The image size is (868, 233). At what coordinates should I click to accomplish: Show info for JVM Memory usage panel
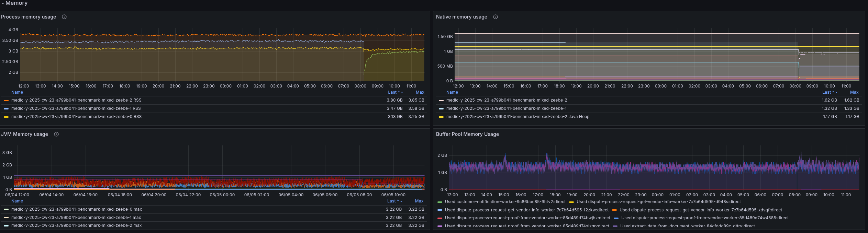(x=56, y=134)
